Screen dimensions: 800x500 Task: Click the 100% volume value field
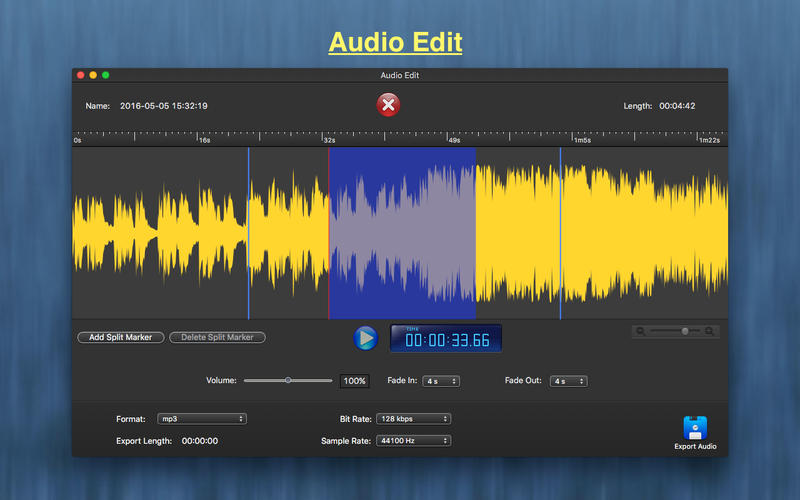355,381
